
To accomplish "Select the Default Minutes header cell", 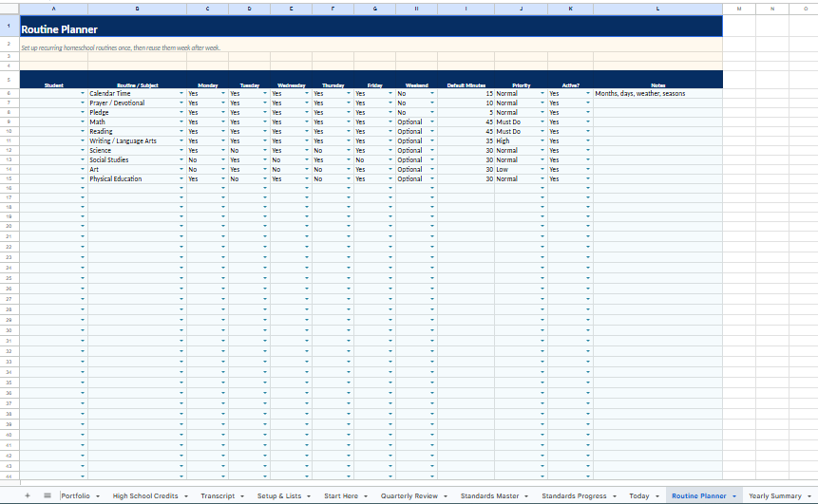I will [466, 80].
